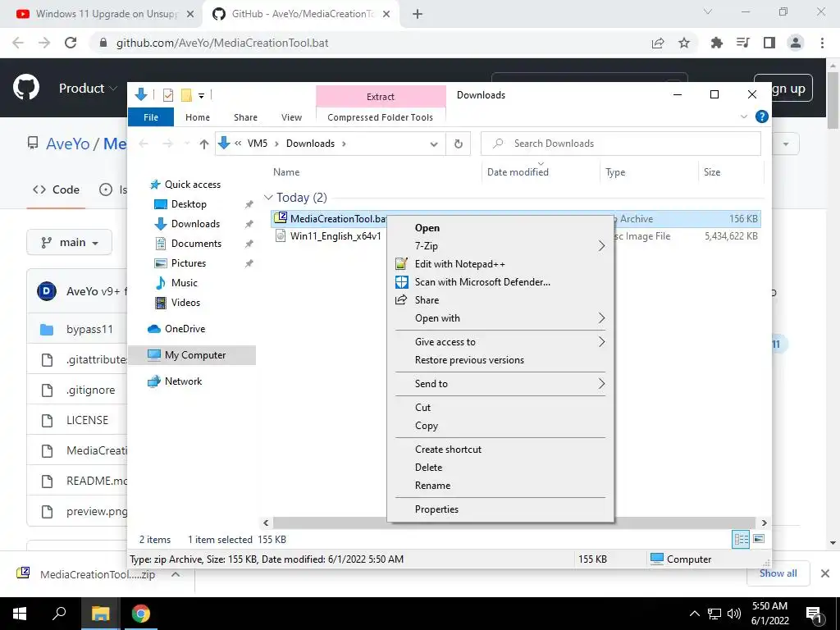The image size is (840, 630).
Task: Reload the Chrome page
Action: (71, 43)
